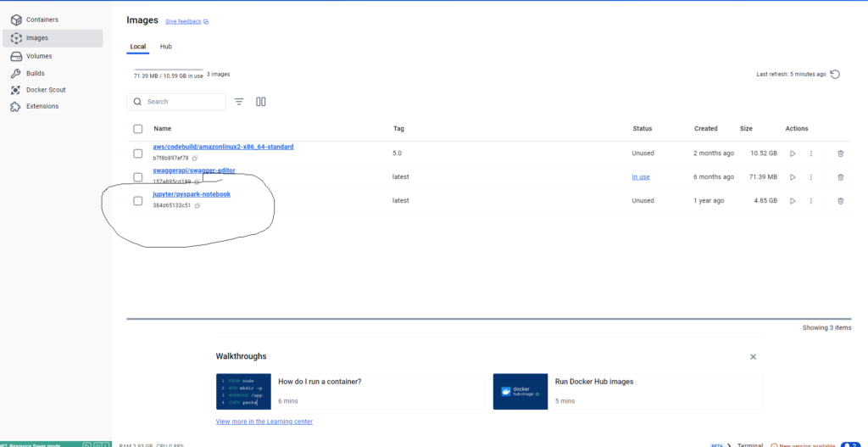
Task: Run the amazonlinux2-x86_64-standard image
Action: [x=793, y=154]
